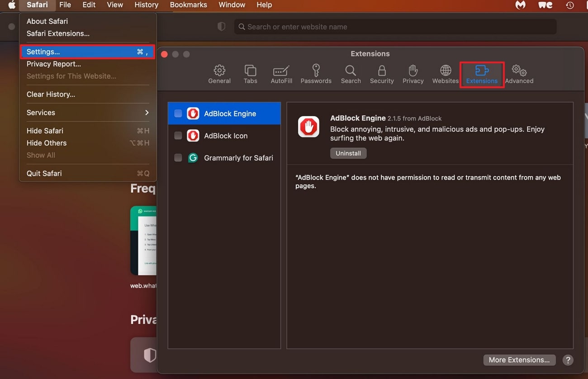Open the Tabs settings pane

pyautogui.click(x=250, y=74)
